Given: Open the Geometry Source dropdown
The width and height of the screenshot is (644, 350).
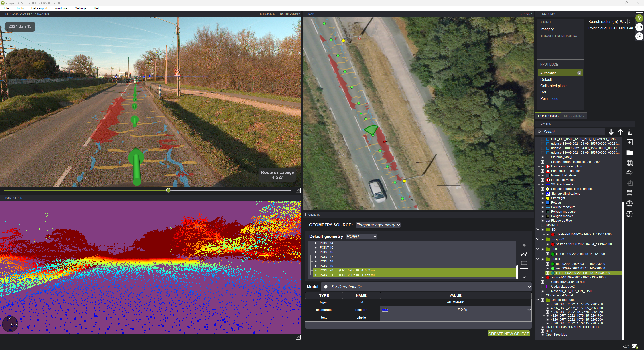Looking at the screenshot, I should [x=378, y=225].
